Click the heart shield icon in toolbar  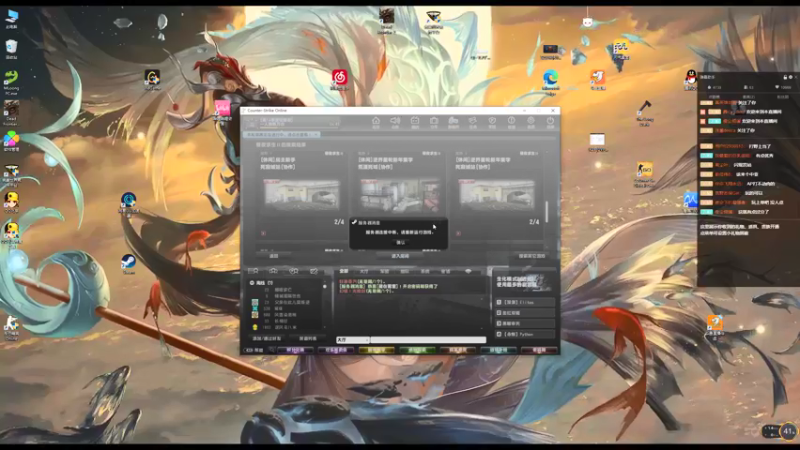tap(492, 121)
